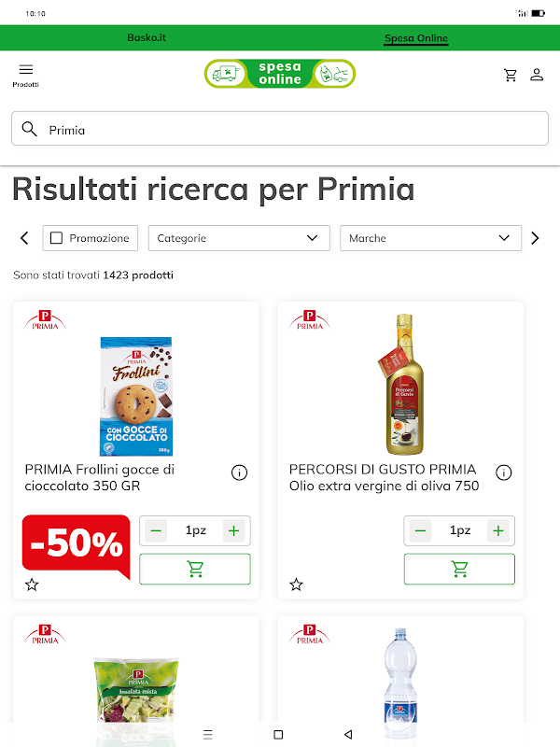
Task: Expand the Marche dropdown
Action: tap(430, 238)
